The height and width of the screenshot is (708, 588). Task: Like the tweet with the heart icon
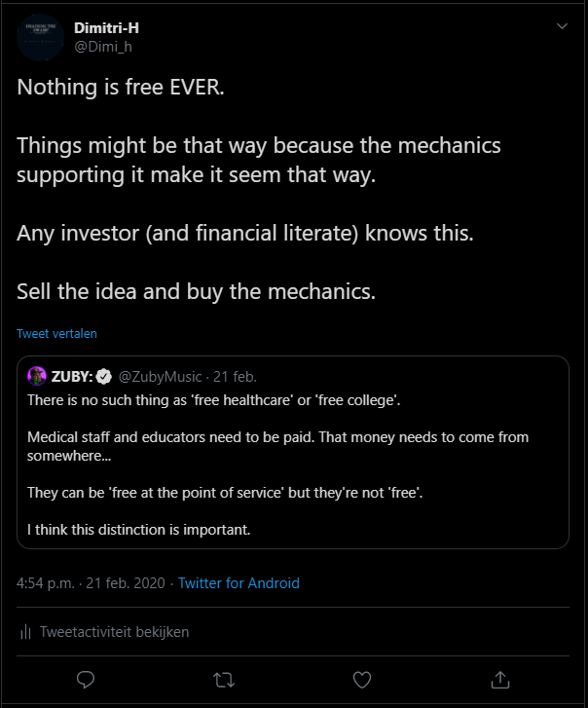[362, 678]
